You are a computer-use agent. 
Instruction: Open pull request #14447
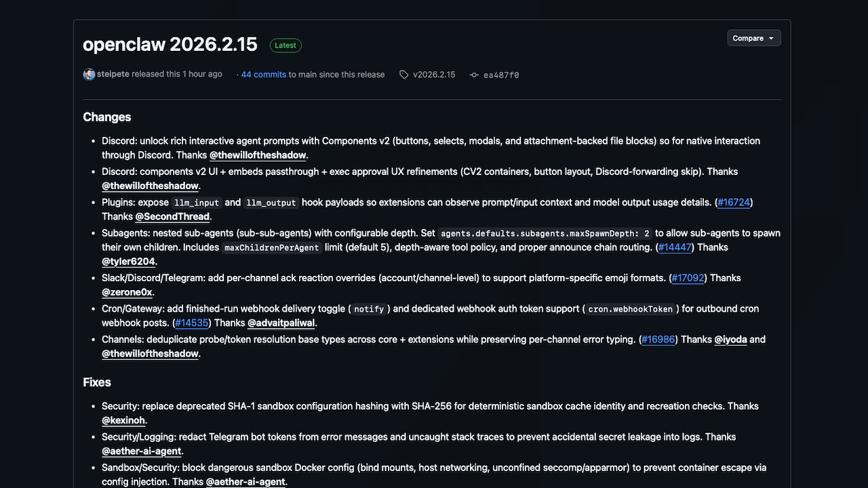click(x=674, y=247)
